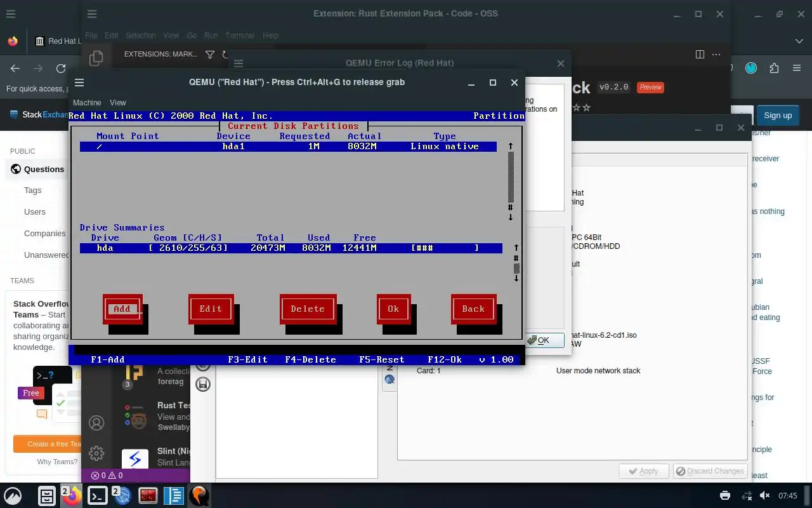The width and height of the screenshot is (812, 508).
Task: Switch to QEMU in the taskbar
Action: [199, 495]
